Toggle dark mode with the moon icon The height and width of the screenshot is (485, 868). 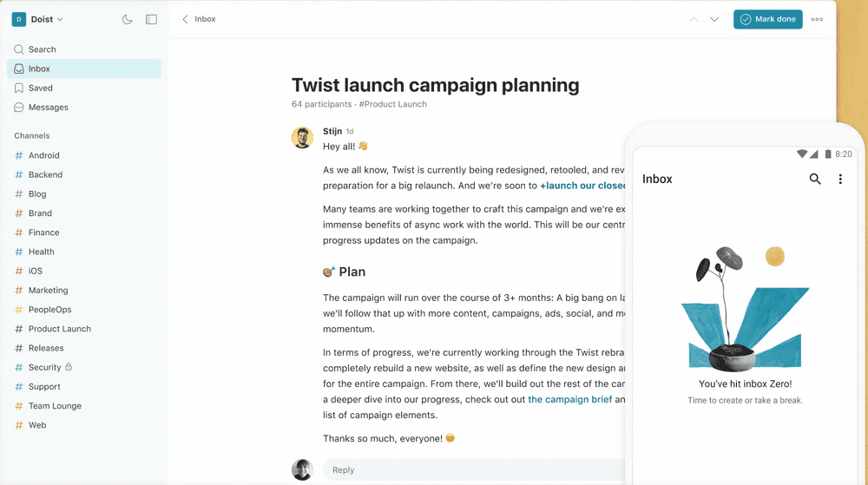[x=127, y=19]
